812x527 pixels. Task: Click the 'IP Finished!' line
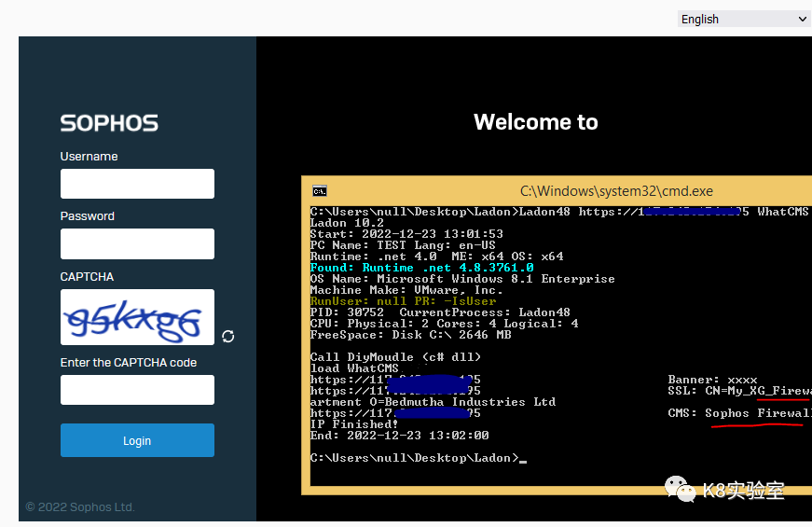tap(354, 424)
